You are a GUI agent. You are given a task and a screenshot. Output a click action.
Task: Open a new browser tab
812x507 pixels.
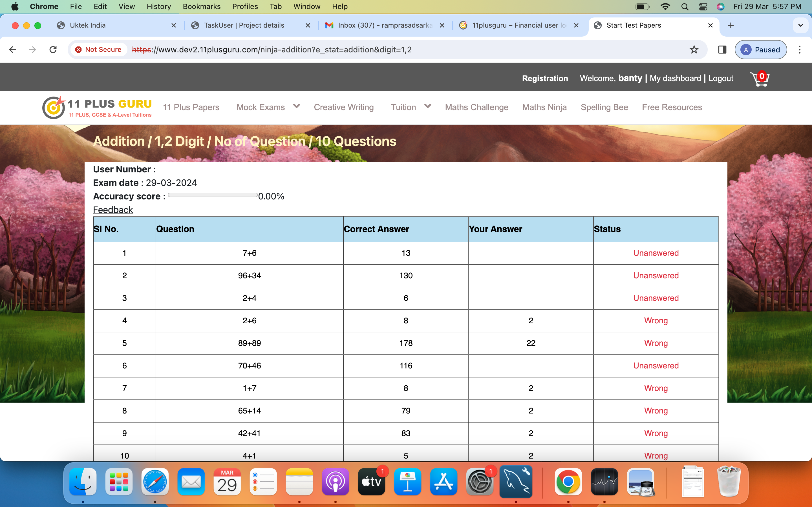731,25
